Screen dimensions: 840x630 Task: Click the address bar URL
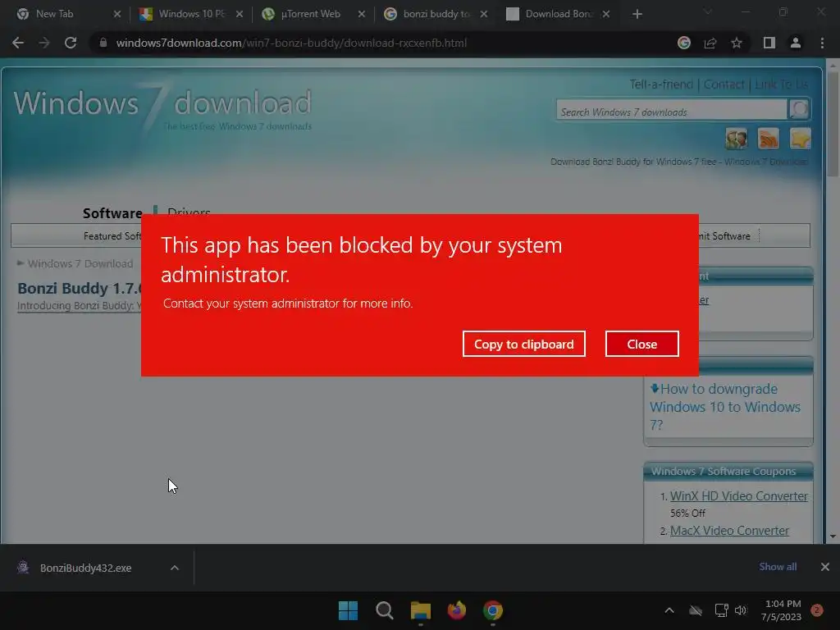pyautogui.click(x=291, y=43)
